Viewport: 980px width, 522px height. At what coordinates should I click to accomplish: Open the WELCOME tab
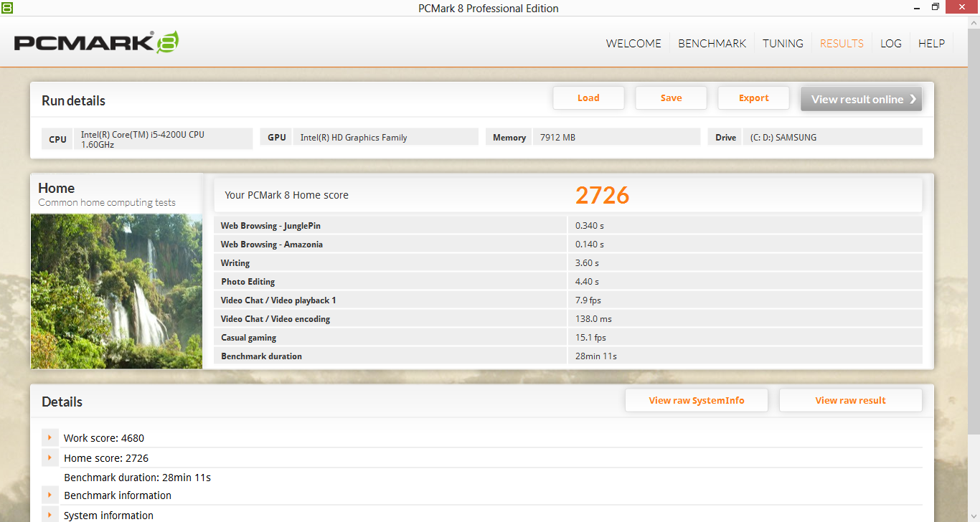[x=633, y=43]
